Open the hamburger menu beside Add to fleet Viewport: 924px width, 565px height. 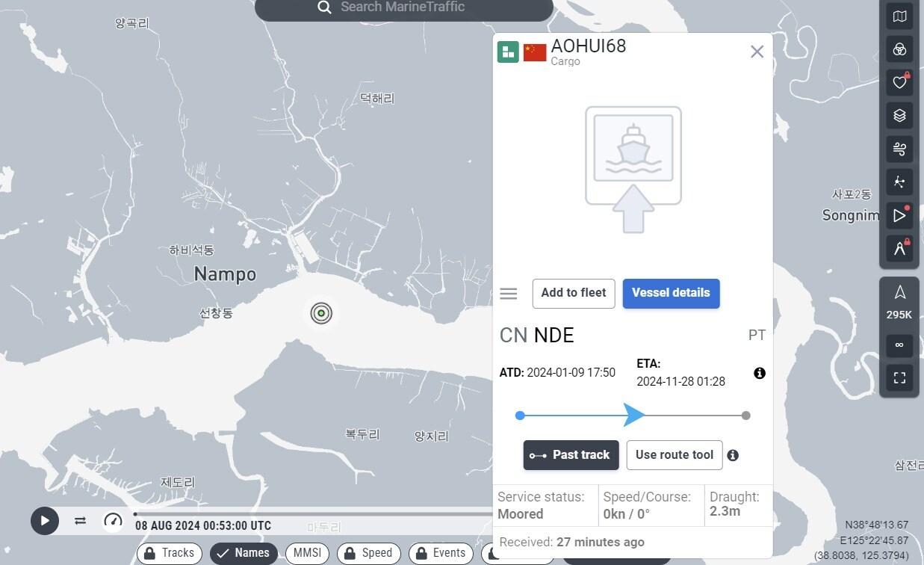pos(509,294)
